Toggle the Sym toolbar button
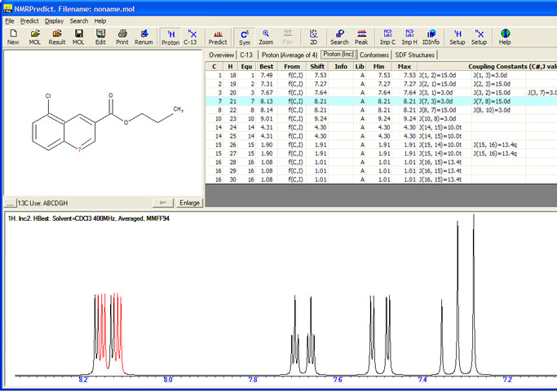 click(245, 37)
